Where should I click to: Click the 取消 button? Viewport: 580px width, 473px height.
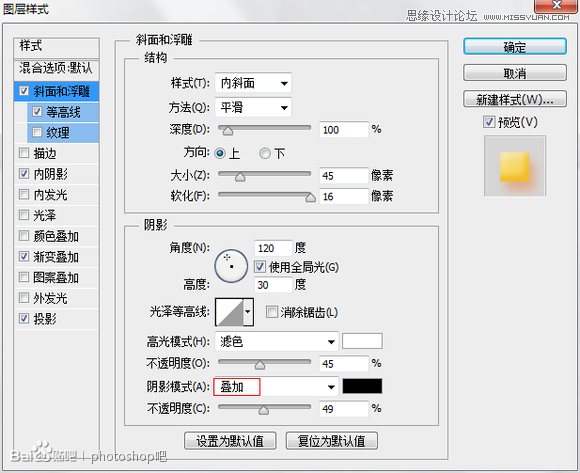tap(515, 73)
